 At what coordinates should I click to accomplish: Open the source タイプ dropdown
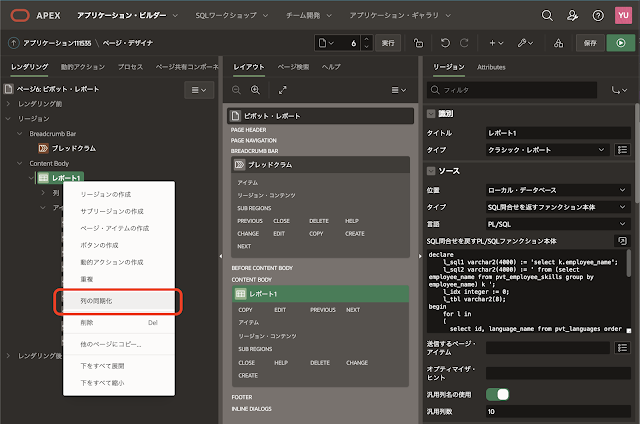[x=558, y=207]
